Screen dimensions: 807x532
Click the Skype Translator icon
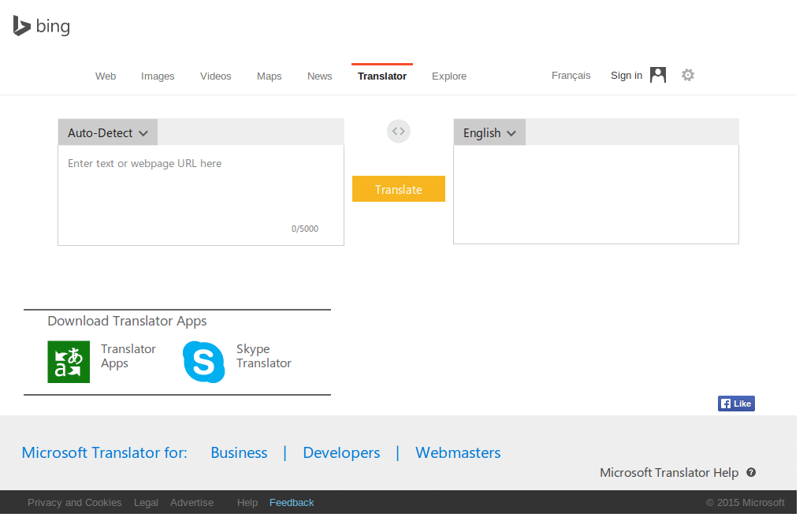(203, 362)
